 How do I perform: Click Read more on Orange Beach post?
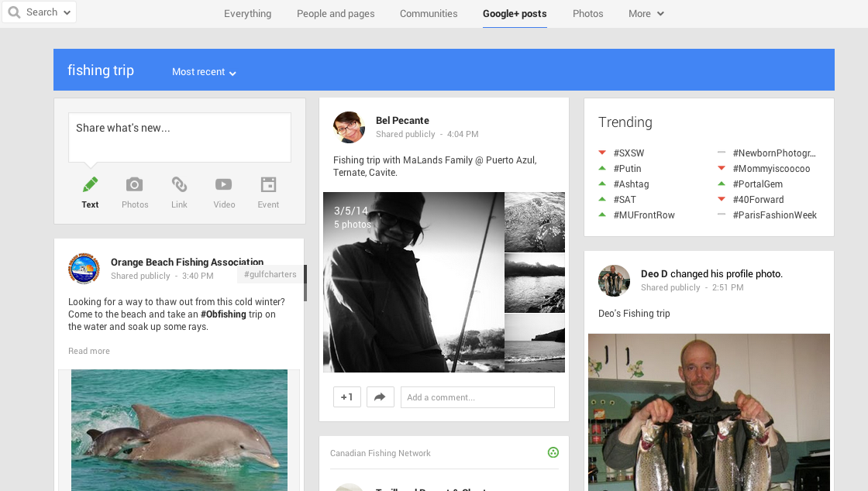click(89, 351)
